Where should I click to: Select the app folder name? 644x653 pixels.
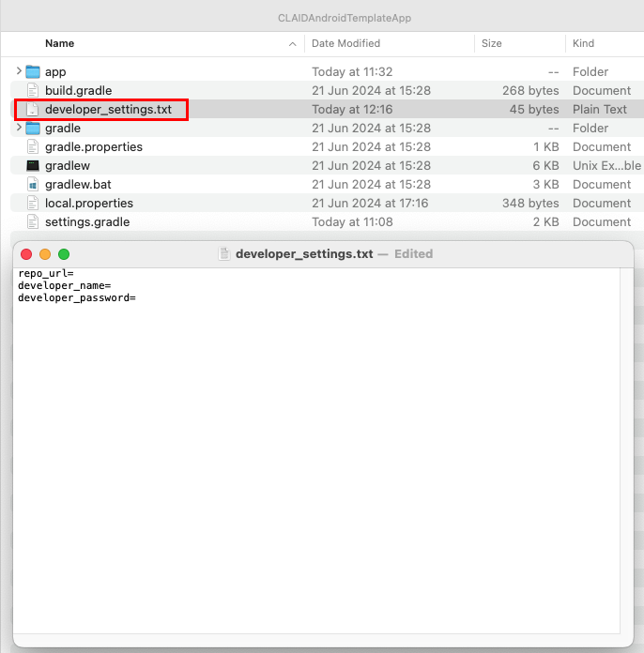[x=55, y=71]
